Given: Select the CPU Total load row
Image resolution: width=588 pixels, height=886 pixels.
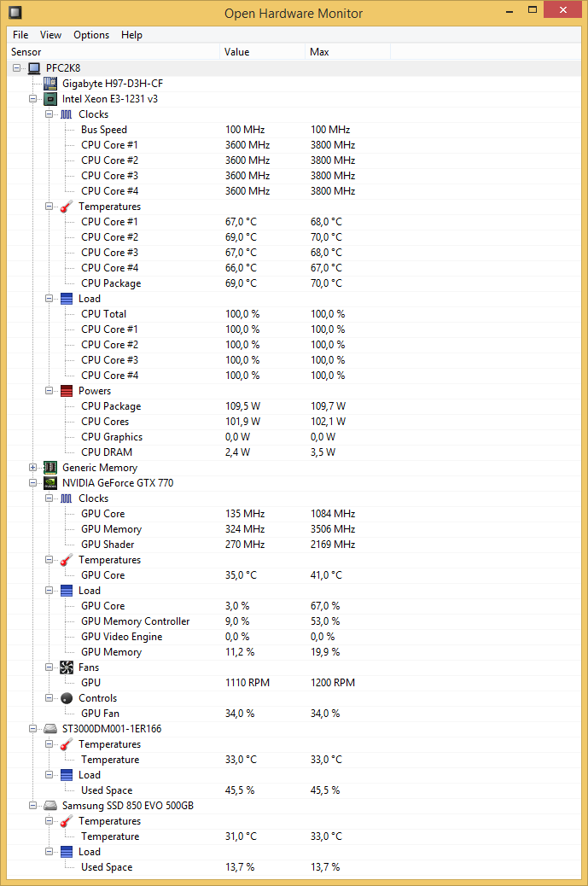Looking at the screenshot, I should click(294, 314).
